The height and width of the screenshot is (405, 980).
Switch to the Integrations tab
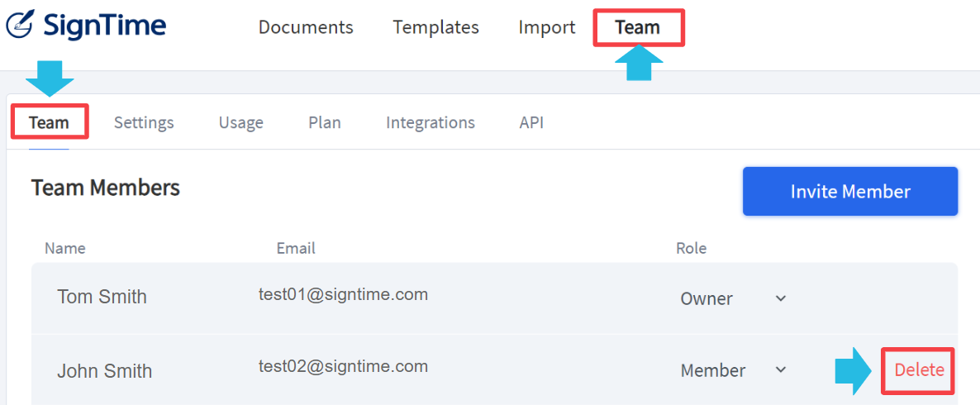pos(430,122)
